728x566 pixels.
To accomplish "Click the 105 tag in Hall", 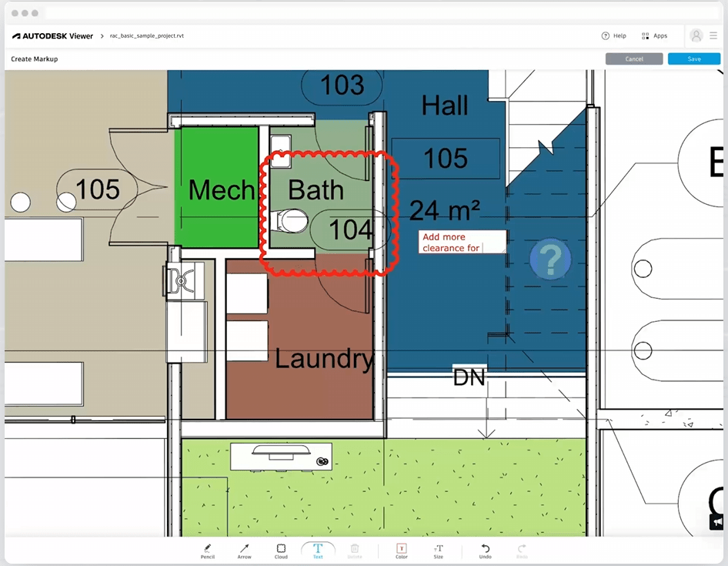I will point(446,159).
